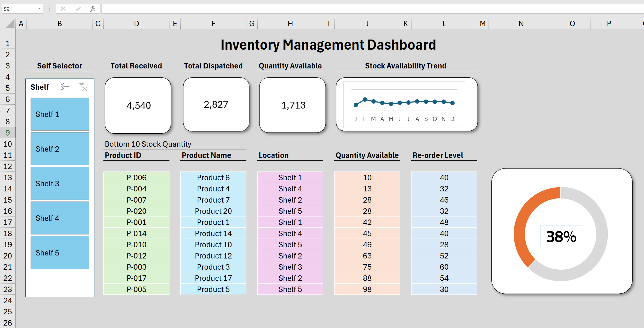
Task: Select column L header
Action: click(x=444, y=23)
